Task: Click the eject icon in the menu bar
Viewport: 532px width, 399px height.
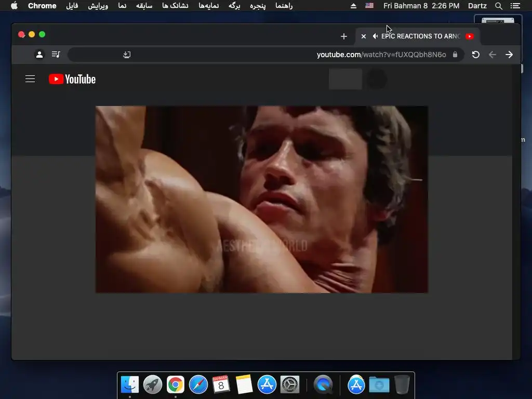Action: pos(353,6)
